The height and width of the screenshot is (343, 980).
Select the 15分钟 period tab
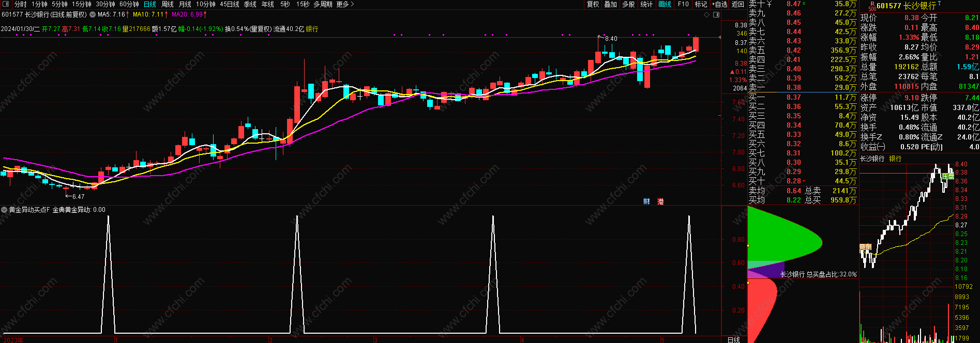coord(81,4)
